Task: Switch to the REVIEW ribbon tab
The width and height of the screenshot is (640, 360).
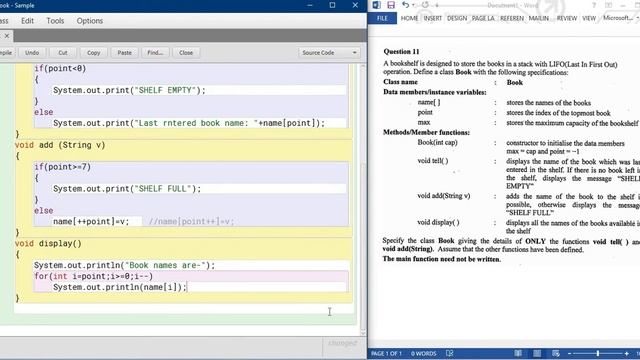Action: click(567, 18)
